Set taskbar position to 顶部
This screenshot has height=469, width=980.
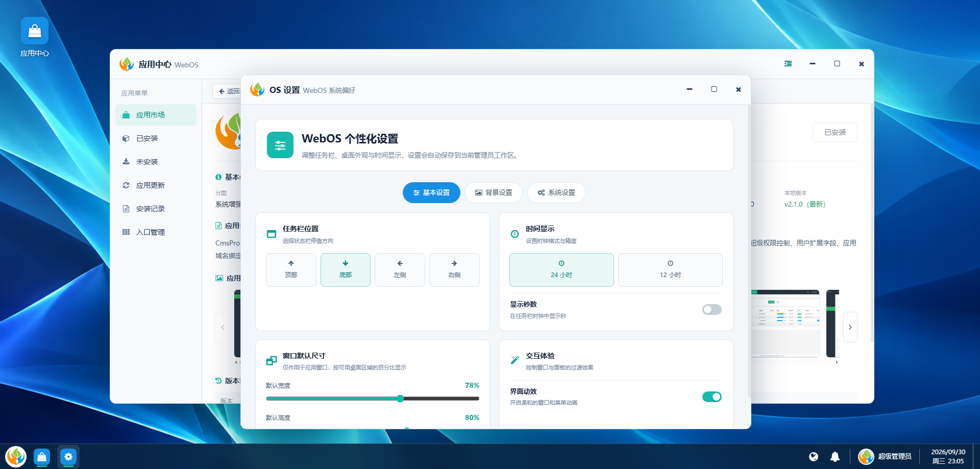(x=291, y=270)
